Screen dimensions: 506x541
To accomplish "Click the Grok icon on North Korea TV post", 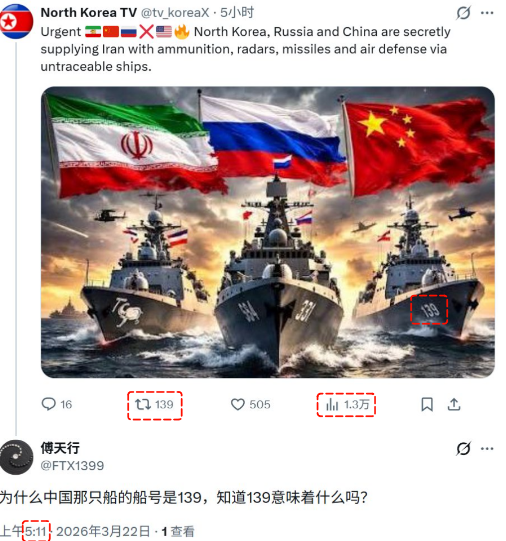I will click(x=463, y=13).
